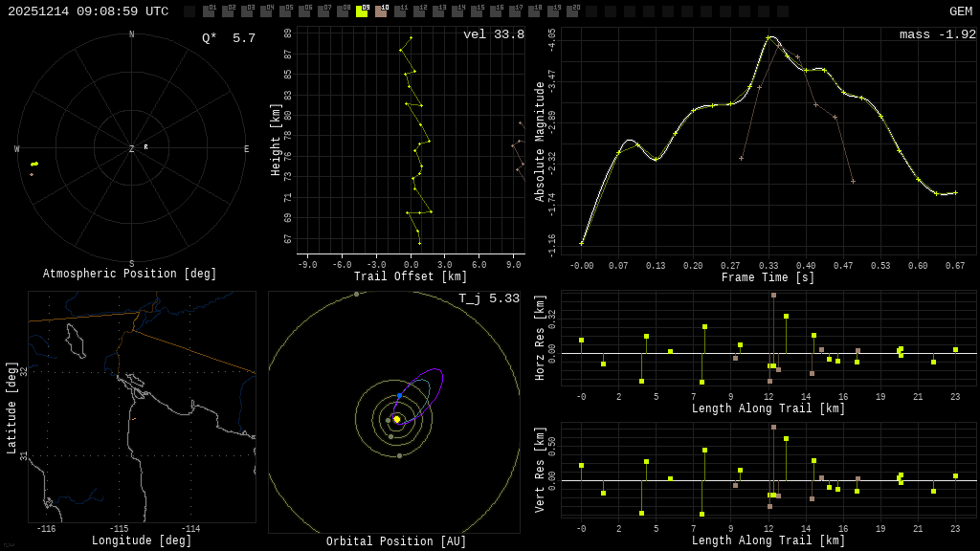Click the Z zenith label at polar center

(131, 148)
